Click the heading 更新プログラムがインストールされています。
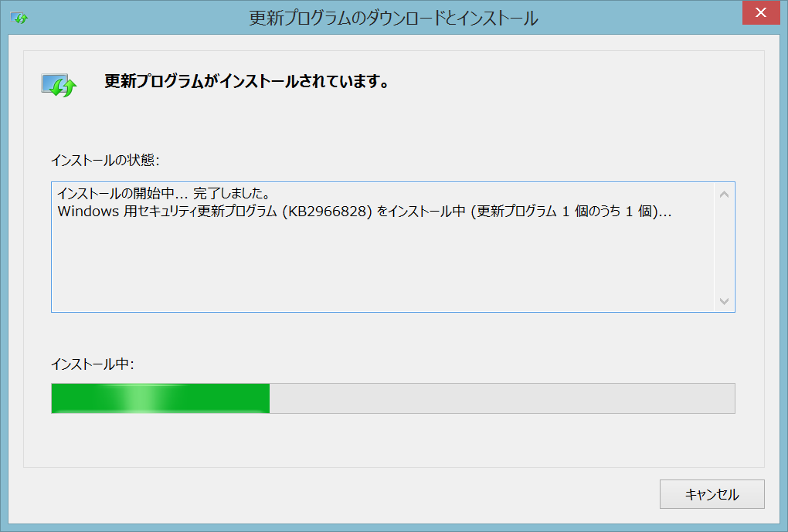This screenshot has width=788, height=532. point(246,82)
